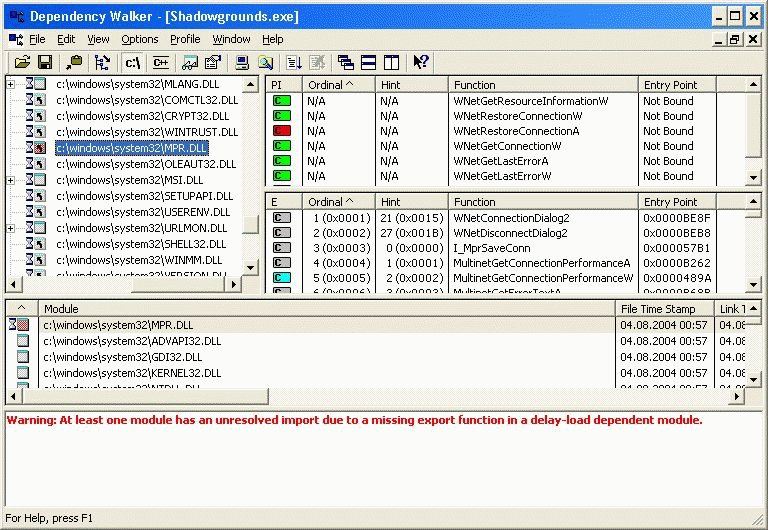The width and height of the screenshot is (768, 530).
Task: Click the Tile Vertically icon
Action: tap(391, 62)
